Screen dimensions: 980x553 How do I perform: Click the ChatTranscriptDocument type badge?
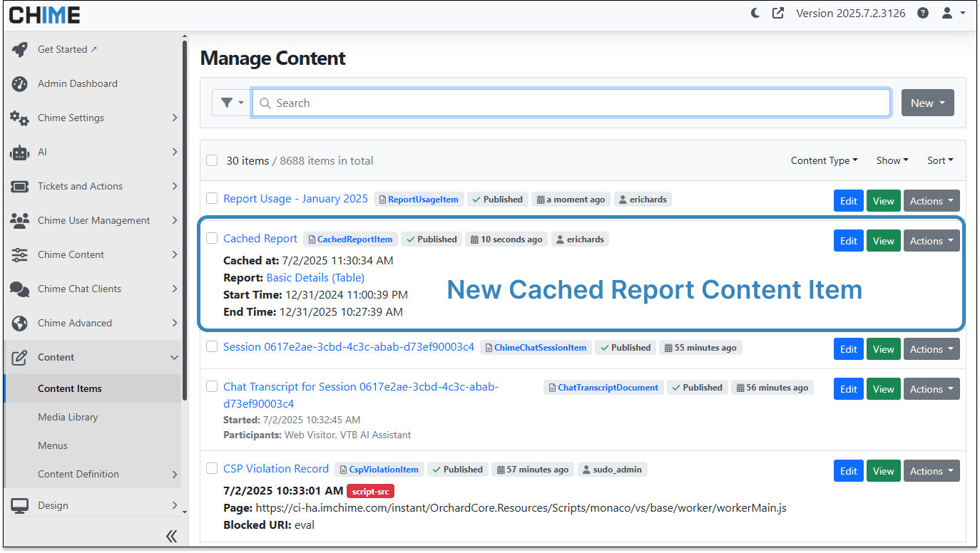coord(603,388)
